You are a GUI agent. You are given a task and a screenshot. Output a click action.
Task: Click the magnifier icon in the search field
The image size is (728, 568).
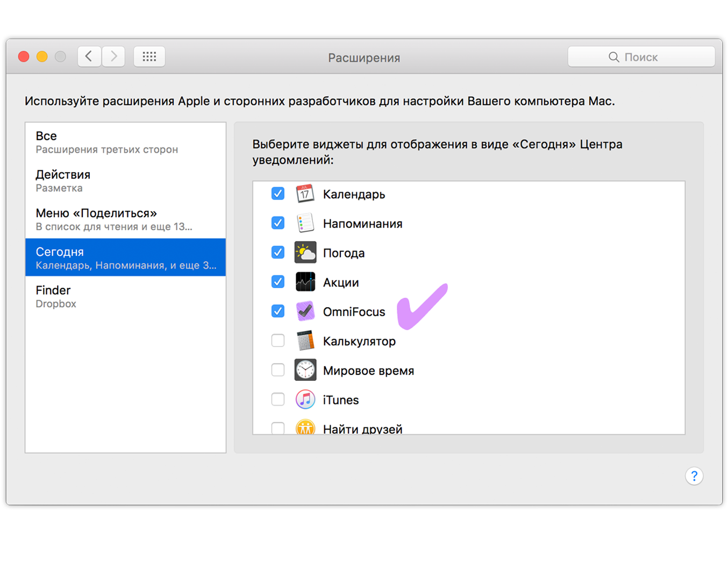(x=613, y=57)
